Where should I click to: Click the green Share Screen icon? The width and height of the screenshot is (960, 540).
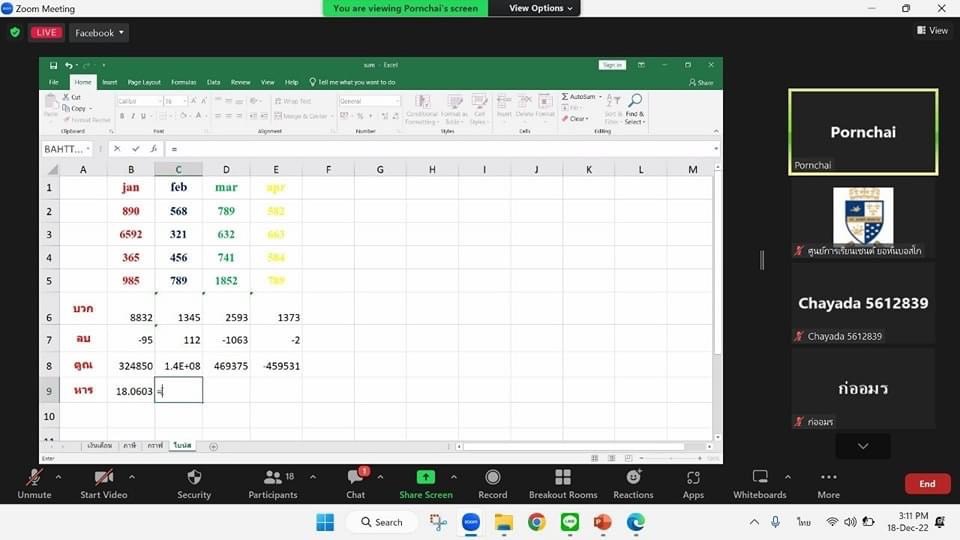(425, 478)
